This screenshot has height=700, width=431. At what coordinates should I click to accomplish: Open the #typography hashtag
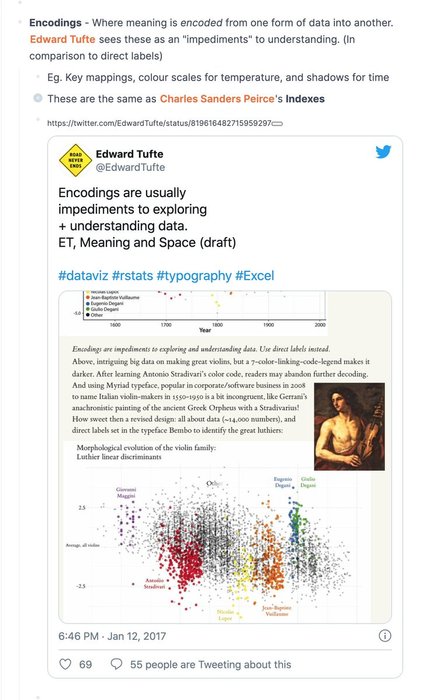click(194, 275)
